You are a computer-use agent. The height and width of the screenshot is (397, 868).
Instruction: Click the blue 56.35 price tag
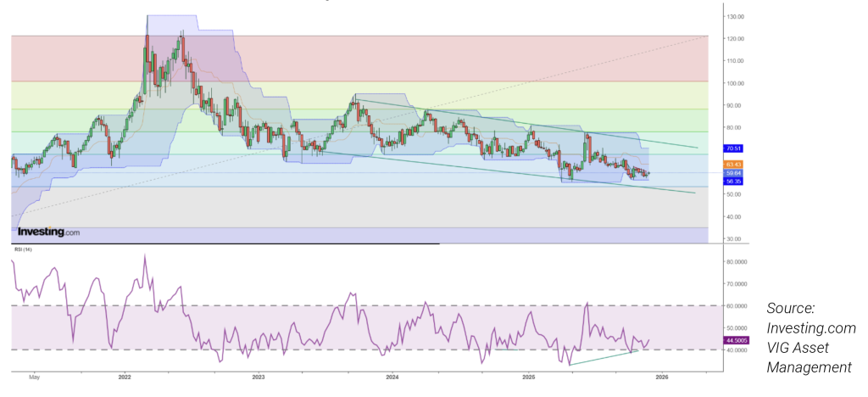(x=734, y=181)
